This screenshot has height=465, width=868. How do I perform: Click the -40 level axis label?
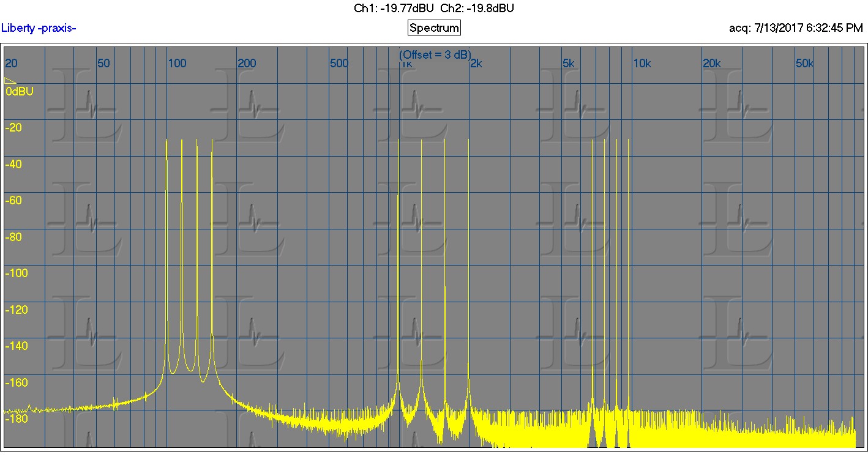point(13,164)
